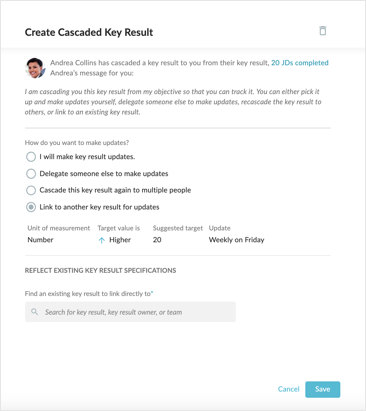Click 'Reflect Existing Key Result Specifications' heading
Image resolution: width=366 pixels, height=411 pixels.
(100, 270)
